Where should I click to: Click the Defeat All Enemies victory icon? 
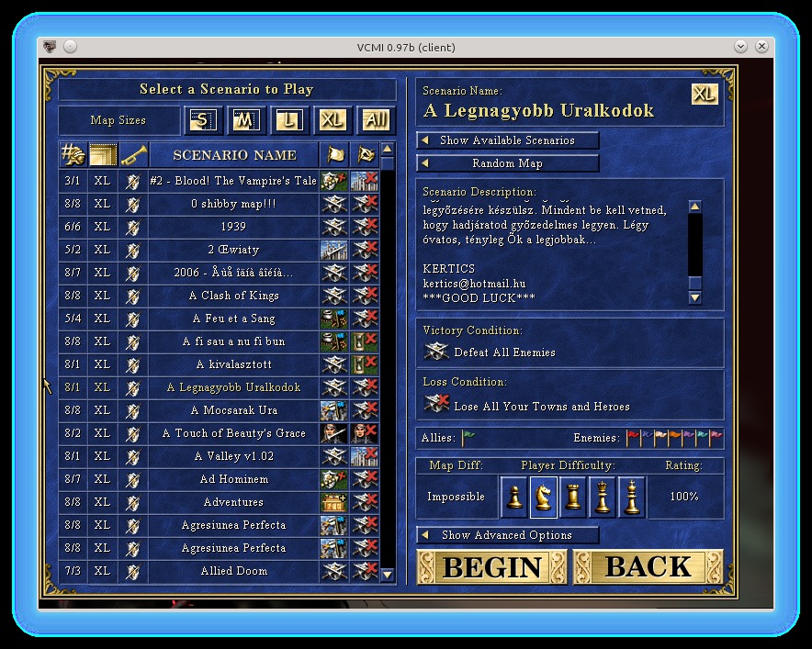(x=436, y=352)
